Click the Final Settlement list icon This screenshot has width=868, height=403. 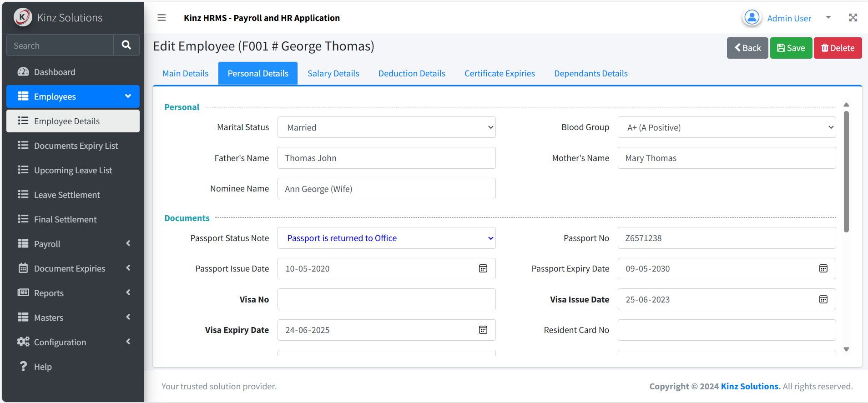[23, 219]
